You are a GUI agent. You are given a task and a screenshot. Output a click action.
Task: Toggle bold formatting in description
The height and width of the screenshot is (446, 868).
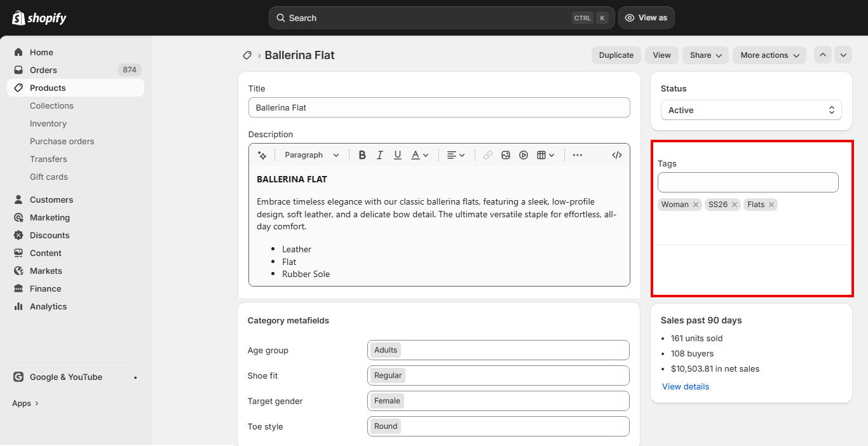click(362, 155)
